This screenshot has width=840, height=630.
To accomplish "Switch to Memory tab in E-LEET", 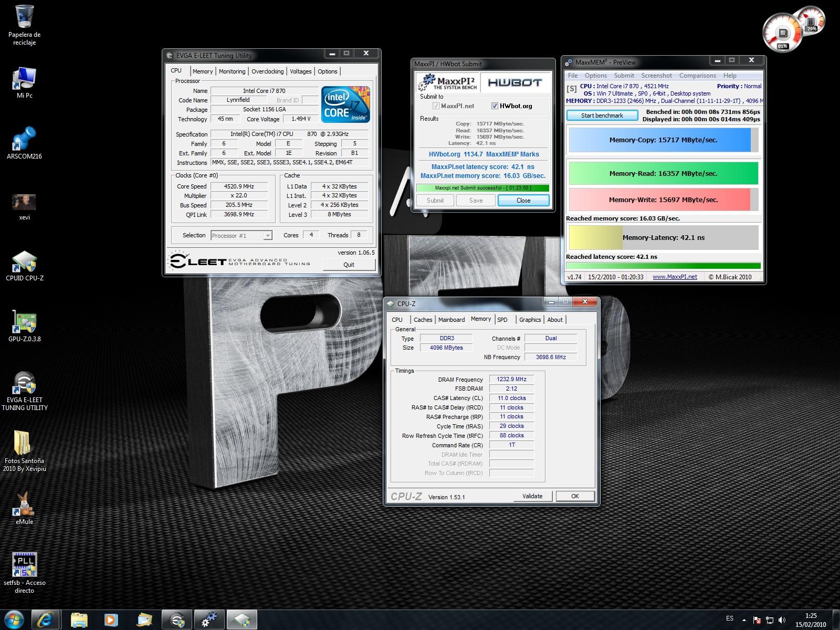I will click(203, 71).
